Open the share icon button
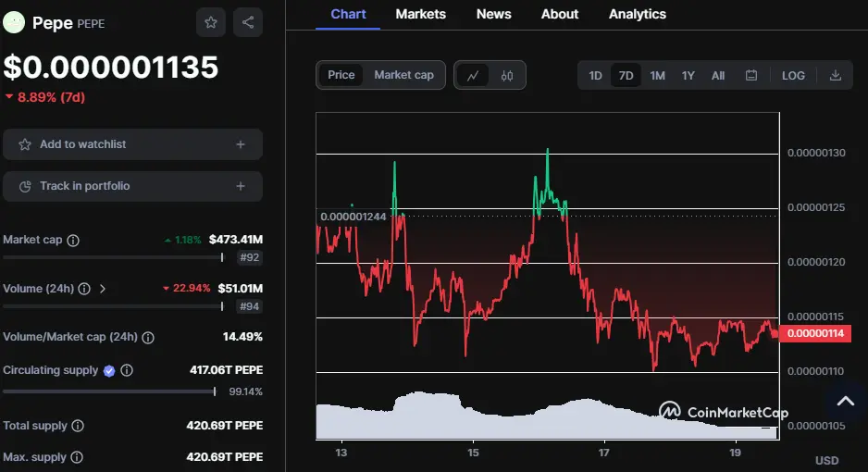868x472 pixels. coord(247,23)
